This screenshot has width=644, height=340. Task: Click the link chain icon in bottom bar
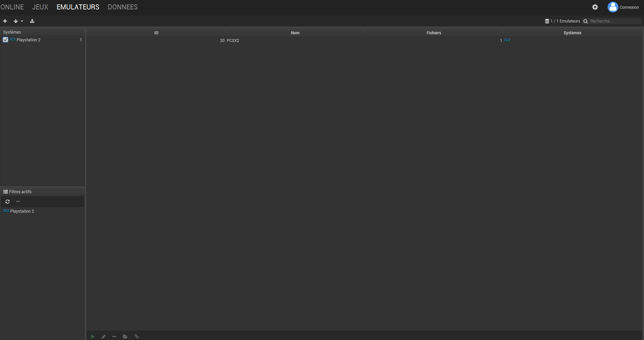coord(136,337)
